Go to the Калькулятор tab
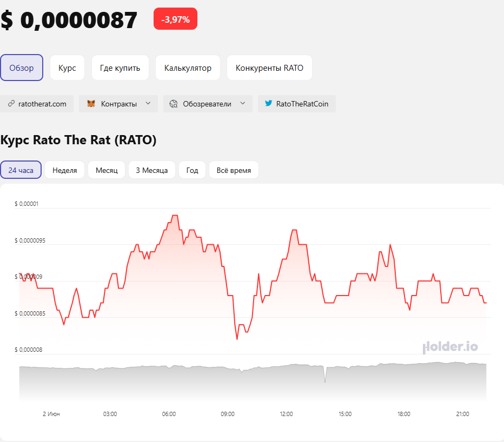Viewport: 504px width, 442px height. coord(188,68)
